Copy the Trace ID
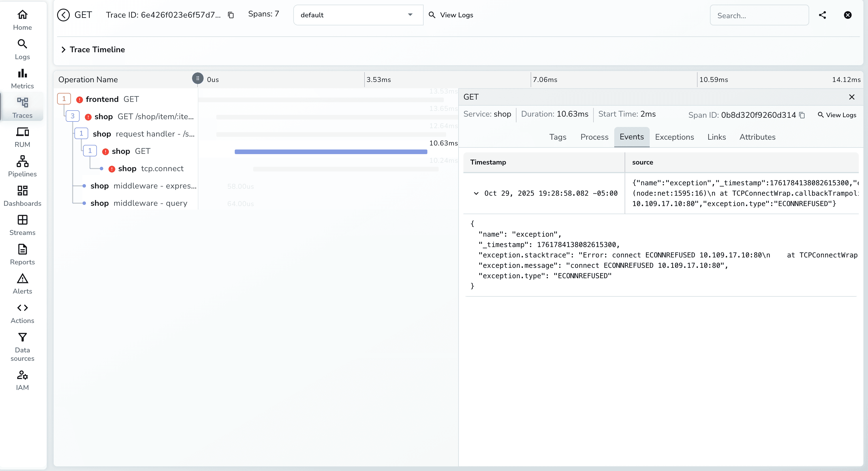The image size is (868, 471). [x=231, y=15]
